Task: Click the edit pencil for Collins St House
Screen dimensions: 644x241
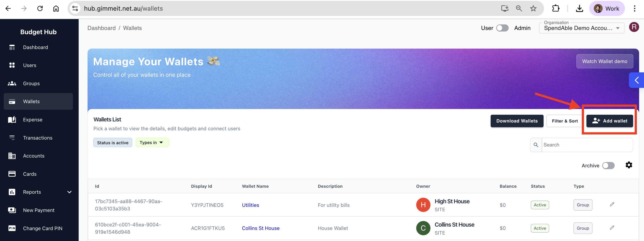Action: (612, 228)
